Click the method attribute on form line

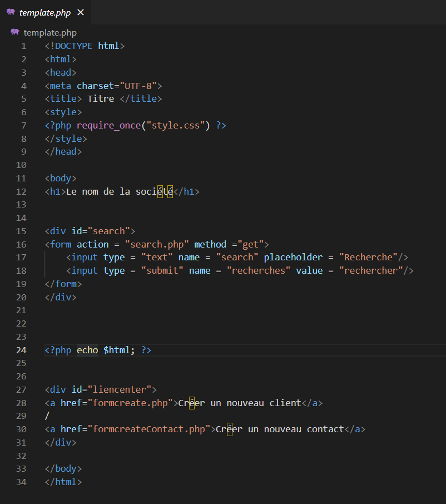(210, 244)
